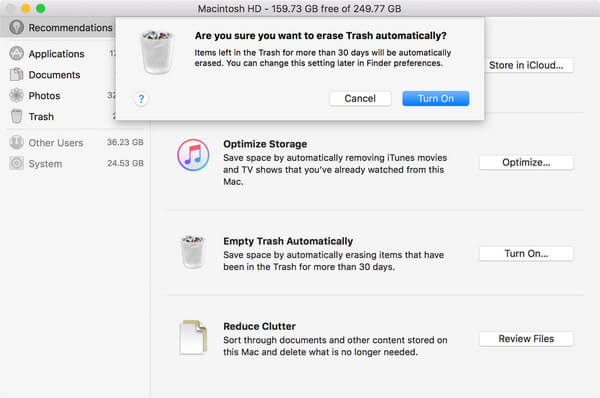Confirm with the blue Turn On button
600x398 pixels.
pos(435,98)
